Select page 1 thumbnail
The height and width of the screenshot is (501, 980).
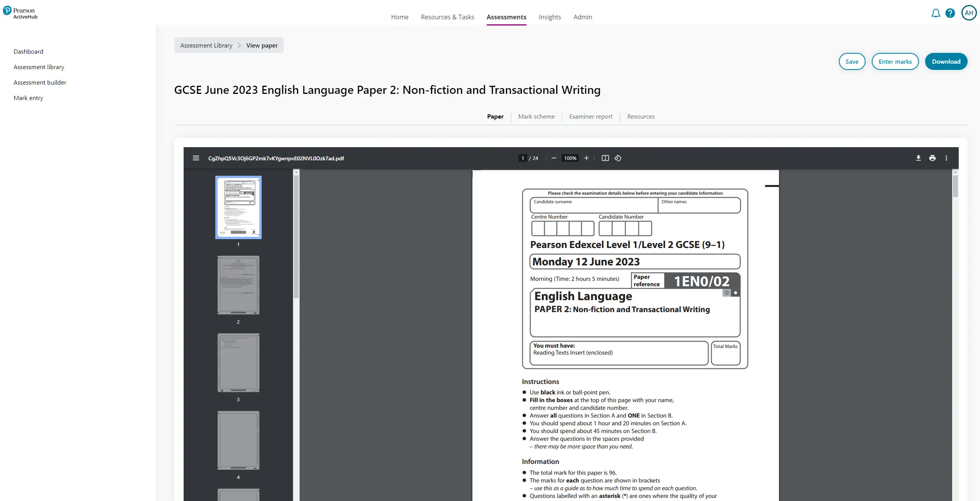238,207
